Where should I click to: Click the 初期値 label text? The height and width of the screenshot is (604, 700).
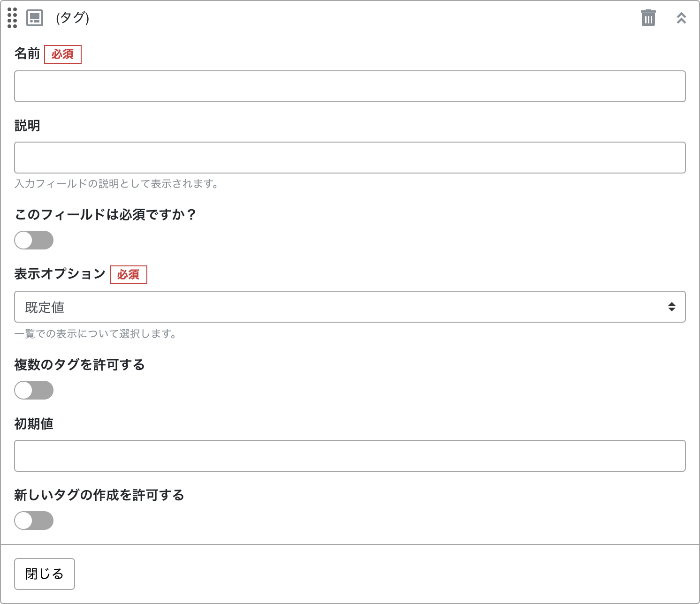click(34, 424)
